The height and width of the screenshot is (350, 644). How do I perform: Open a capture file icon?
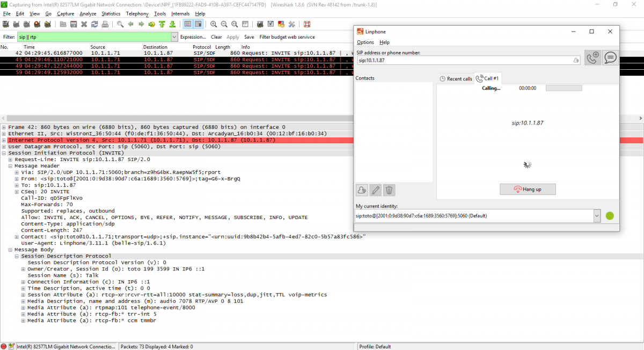pos(63,24)
